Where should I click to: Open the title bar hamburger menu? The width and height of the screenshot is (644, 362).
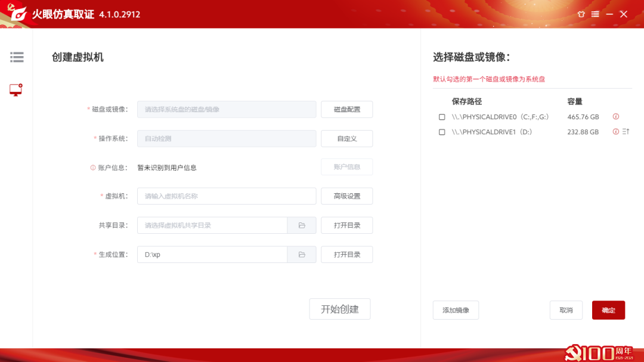coord(595,14)
